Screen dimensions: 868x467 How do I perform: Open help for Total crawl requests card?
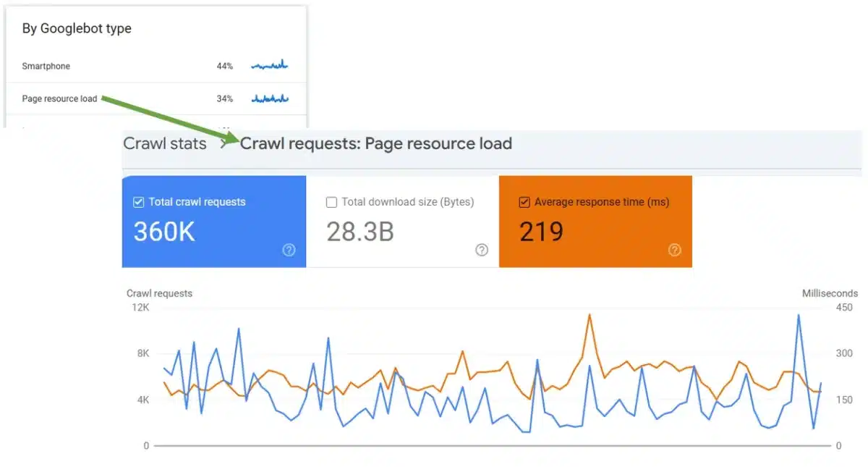[289, 250]
